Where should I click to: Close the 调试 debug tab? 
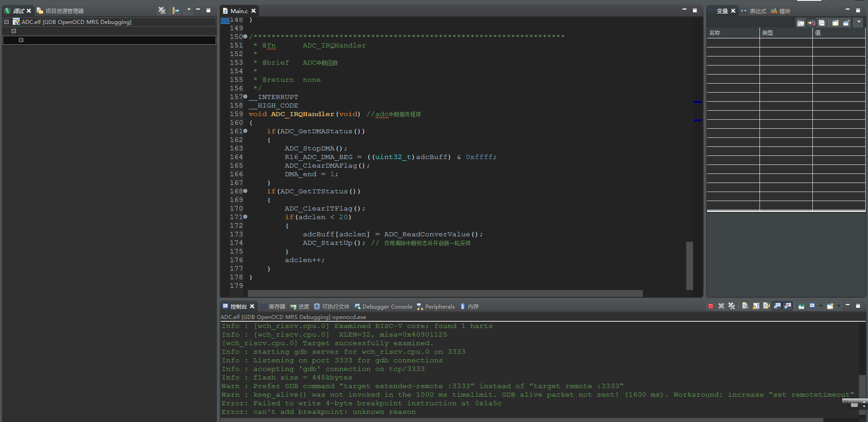click(29, 11)
